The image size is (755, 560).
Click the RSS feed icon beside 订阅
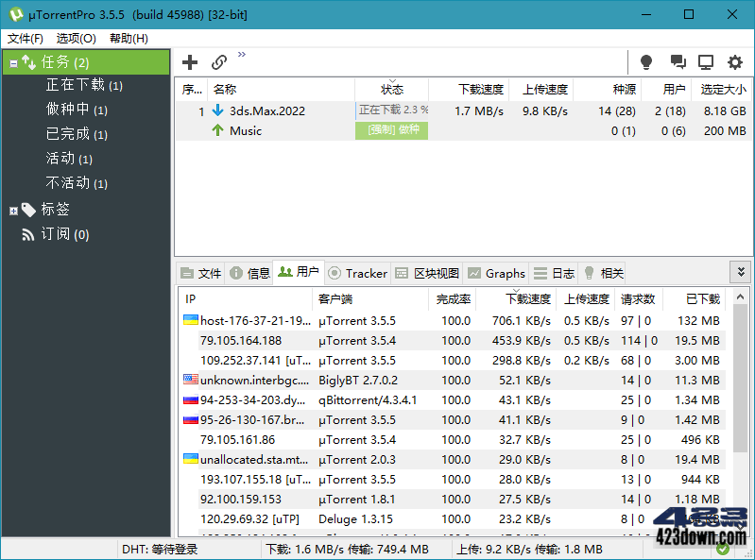28,234
